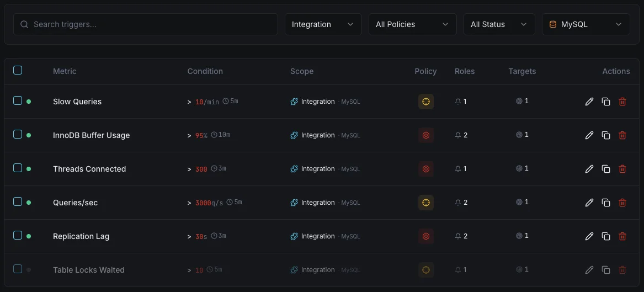Screen dimensions: 644x292
Task: Delete the Replication Lag trigger
Action: click(622, 236)
